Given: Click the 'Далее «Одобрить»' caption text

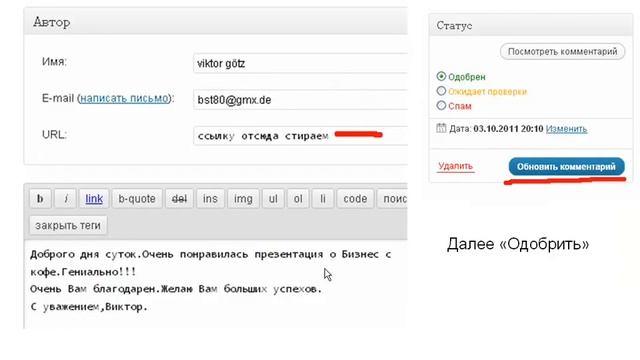Looking at the screenshot, I should [518, 244].
